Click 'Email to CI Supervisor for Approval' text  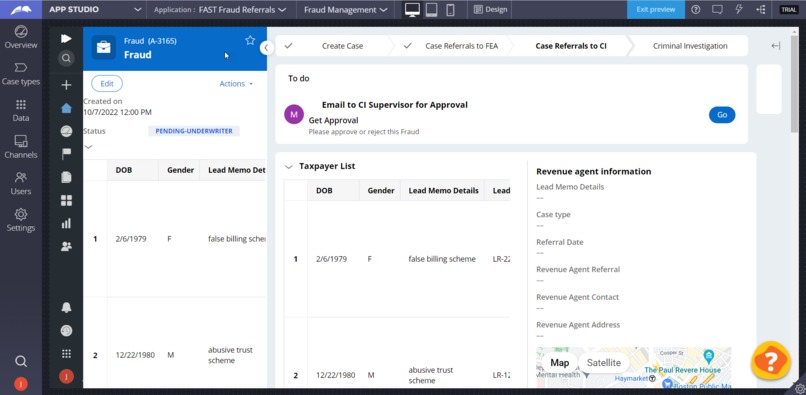point(394,105)
